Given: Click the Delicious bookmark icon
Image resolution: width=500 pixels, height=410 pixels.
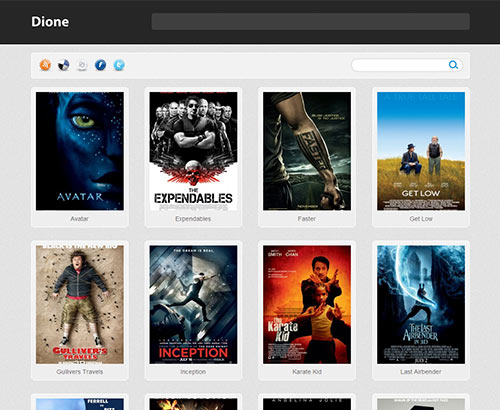Looking at the screenshot, I should tap(64, 65).
